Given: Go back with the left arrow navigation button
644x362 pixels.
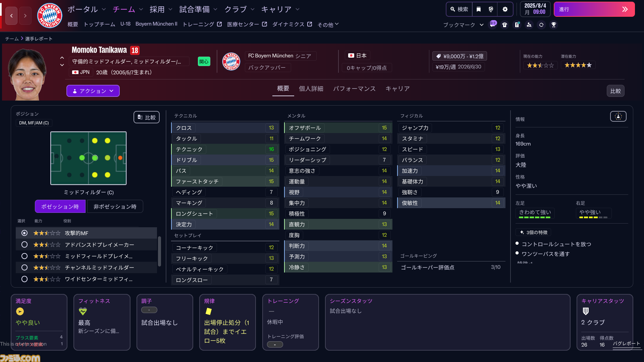Looking at the screenshot, I should [x=11, y=15].
